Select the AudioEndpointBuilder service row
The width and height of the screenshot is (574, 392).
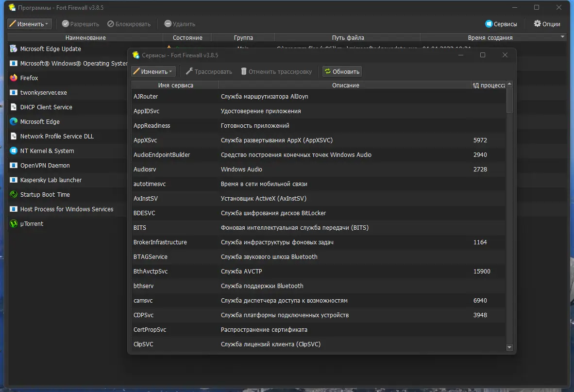[319, 155]
